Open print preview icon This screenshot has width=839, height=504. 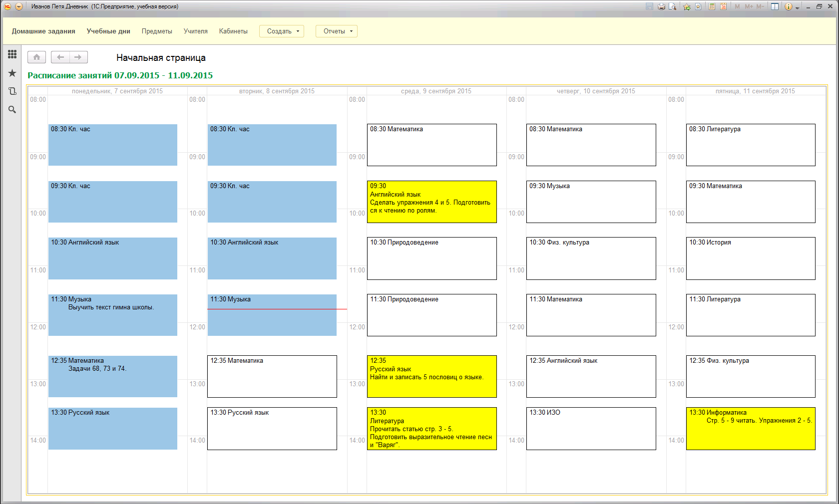(673, 6)
